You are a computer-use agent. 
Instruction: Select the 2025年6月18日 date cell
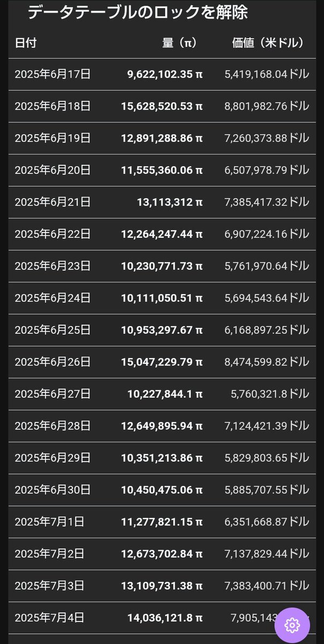[53, 106]
